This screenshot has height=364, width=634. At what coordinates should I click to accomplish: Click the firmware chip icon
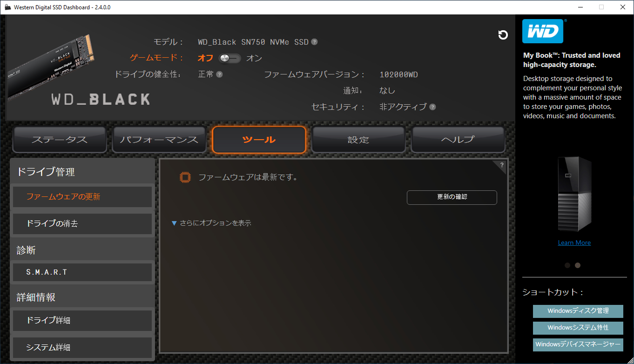[x=185, y=177]
